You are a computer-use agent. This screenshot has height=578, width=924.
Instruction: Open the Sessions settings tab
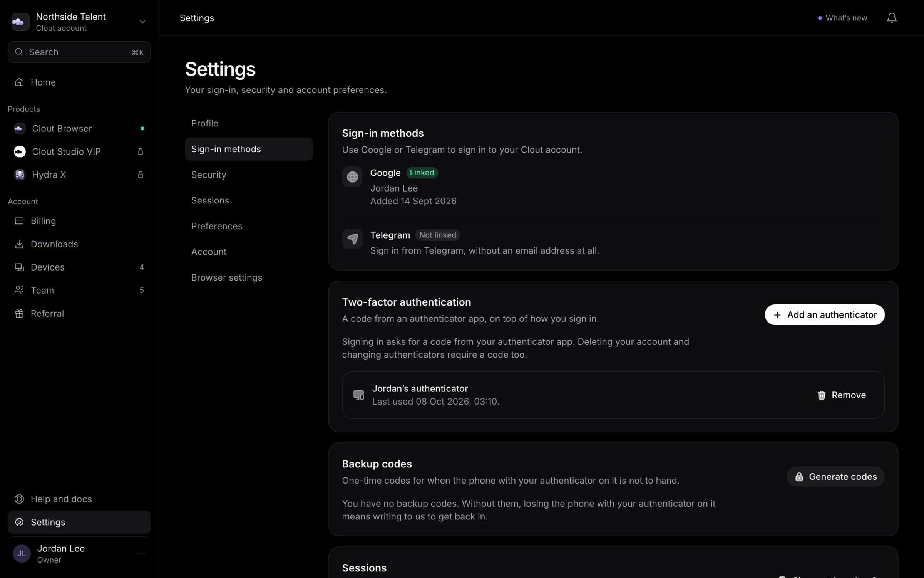249,200
